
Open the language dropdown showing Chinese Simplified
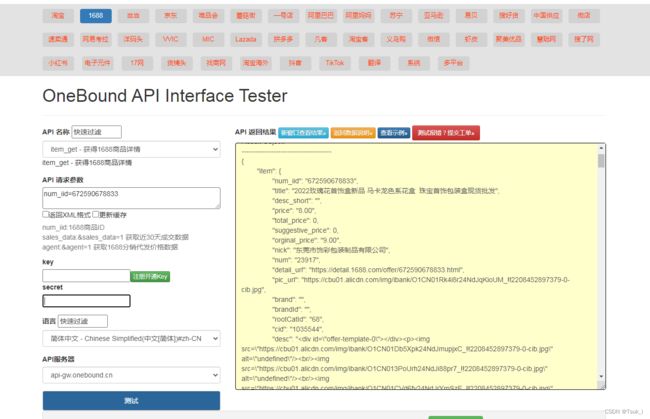click(x=131, y=339)
